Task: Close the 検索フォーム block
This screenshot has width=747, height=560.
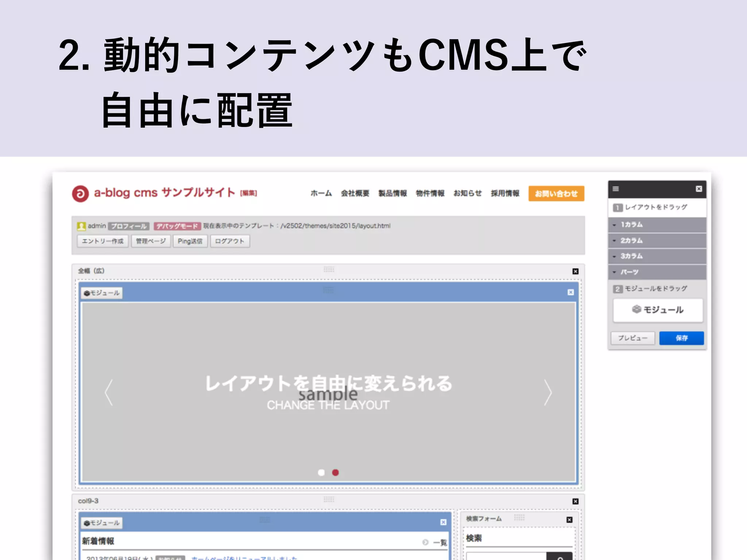Action: 569,520
